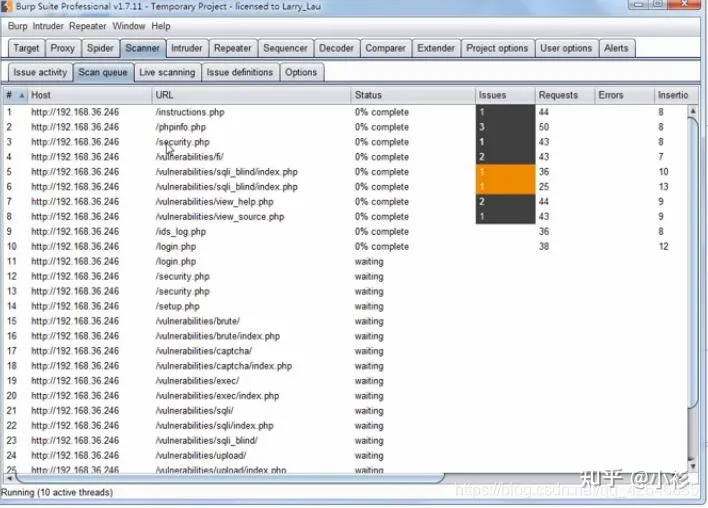Select /vulnerabilities/brute/index.php row URL
The width and height of the screenshot is (708, 508).
(x=218, y=336)
